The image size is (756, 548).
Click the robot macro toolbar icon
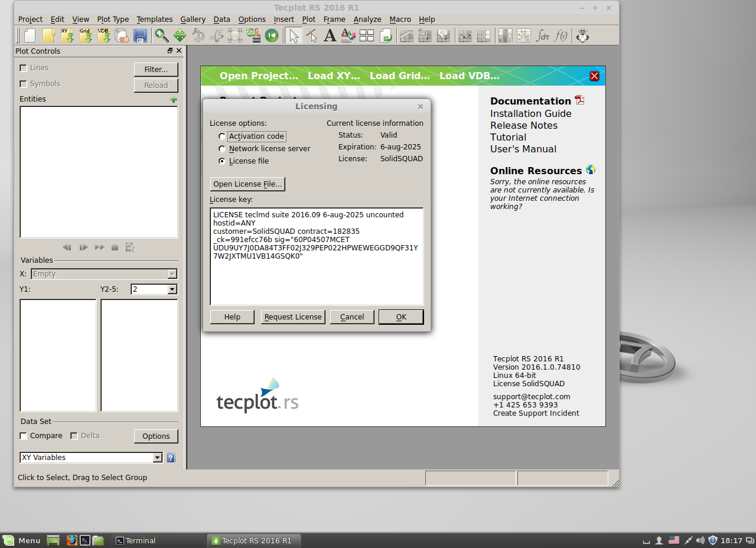(583, 35)
